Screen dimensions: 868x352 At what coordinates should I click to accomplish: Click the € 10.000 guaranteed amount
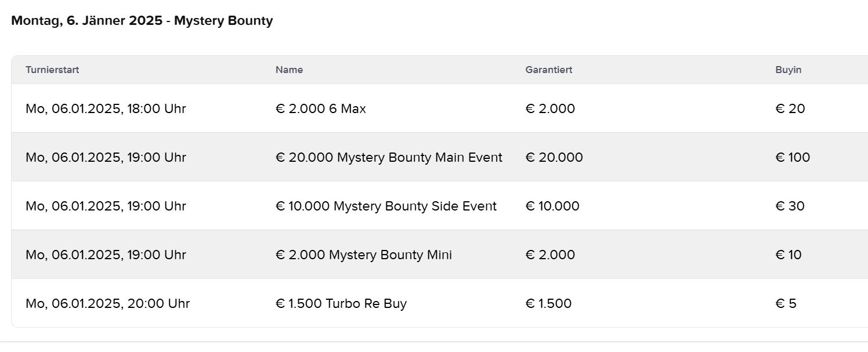point(552,206)
